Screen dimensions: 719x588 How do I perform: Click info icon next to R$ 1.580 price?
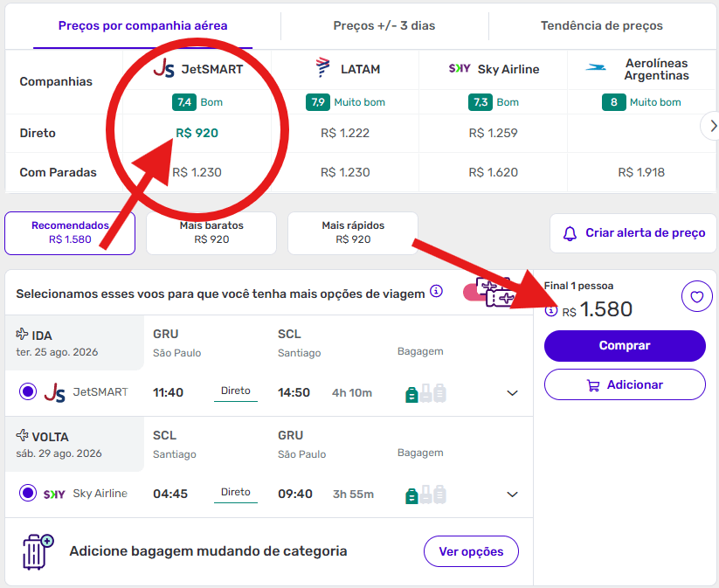pos(551,310)
